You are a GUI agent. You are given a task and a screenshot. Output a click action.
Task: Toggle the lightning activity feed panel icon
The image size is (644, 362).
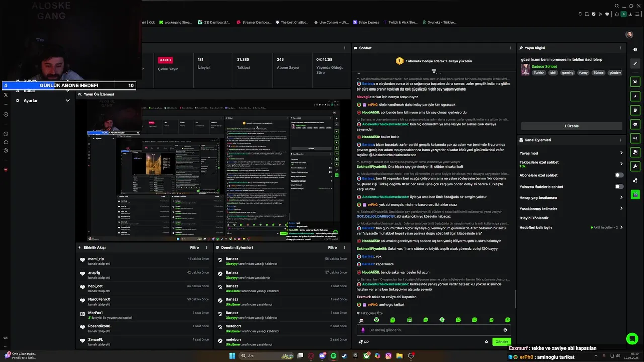(x=635, y=96)
